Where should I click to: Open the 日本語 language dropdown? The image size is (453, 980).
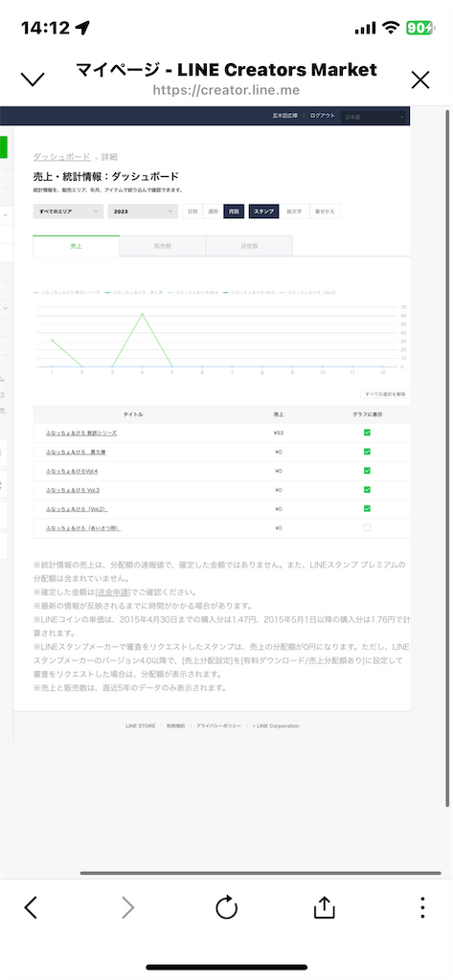click(374, 117)
